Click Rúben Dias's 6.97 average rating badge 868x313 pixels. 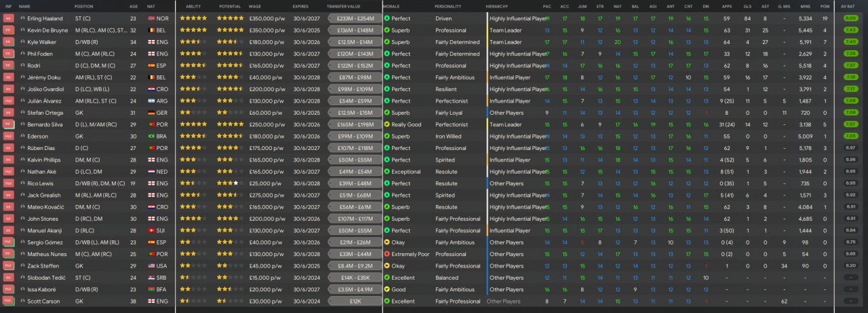tap(850, 148)
